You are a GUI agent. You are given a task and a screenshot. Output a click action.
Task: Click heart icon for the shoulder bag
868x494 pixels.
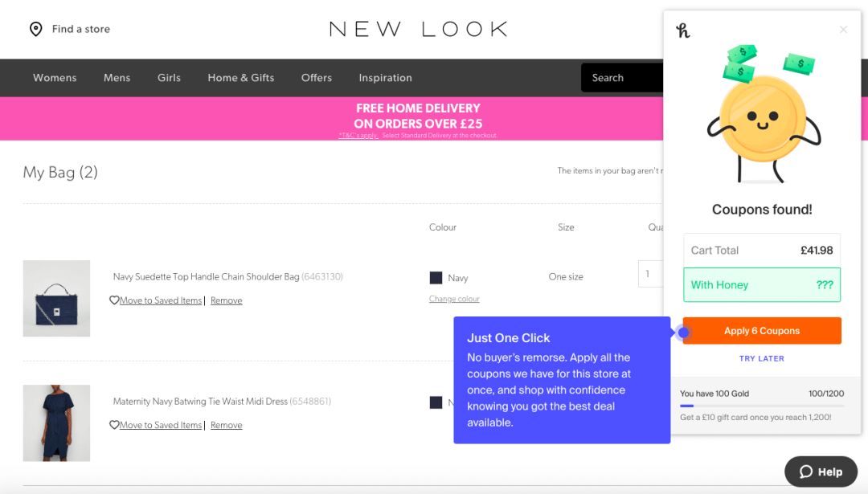(x=114, y=300)
